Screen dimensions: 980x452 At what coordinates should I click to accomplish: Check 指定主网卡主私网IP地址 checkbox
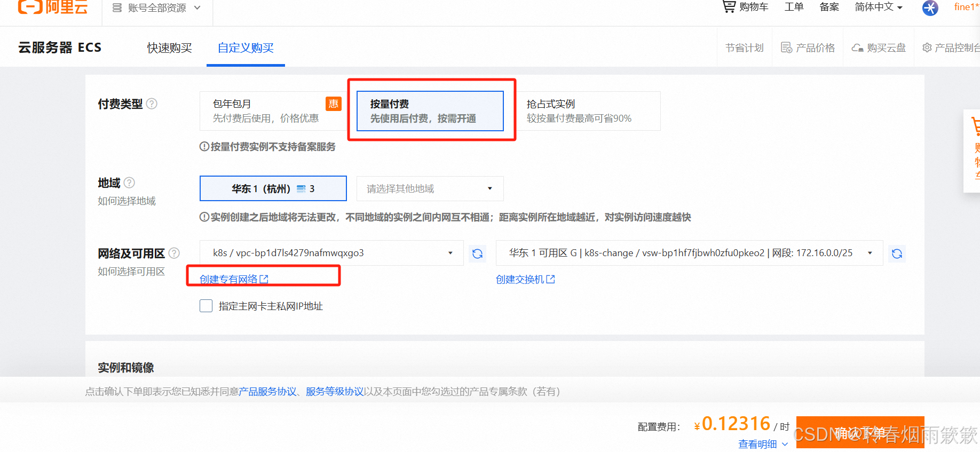[x=206, y=306]
